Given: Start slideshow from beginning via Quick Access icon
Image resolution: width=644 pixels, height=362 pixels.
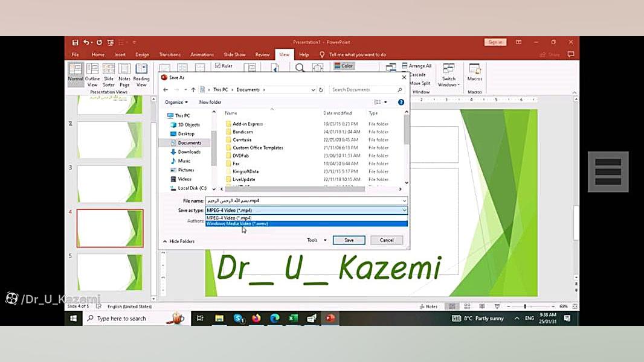Looking at the screenshot, I should pos(111,42).
